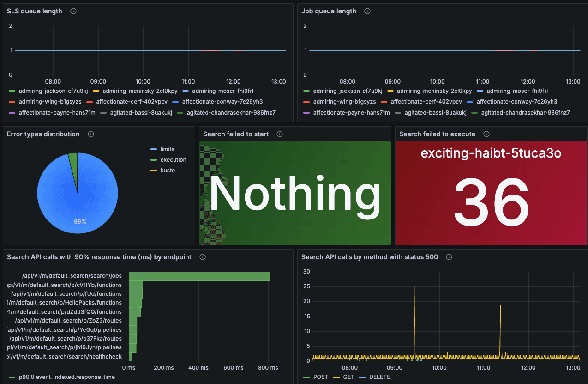588x384 pixels.
Task: Open Search failed to execute panel title menu
Action: point(437,134)
